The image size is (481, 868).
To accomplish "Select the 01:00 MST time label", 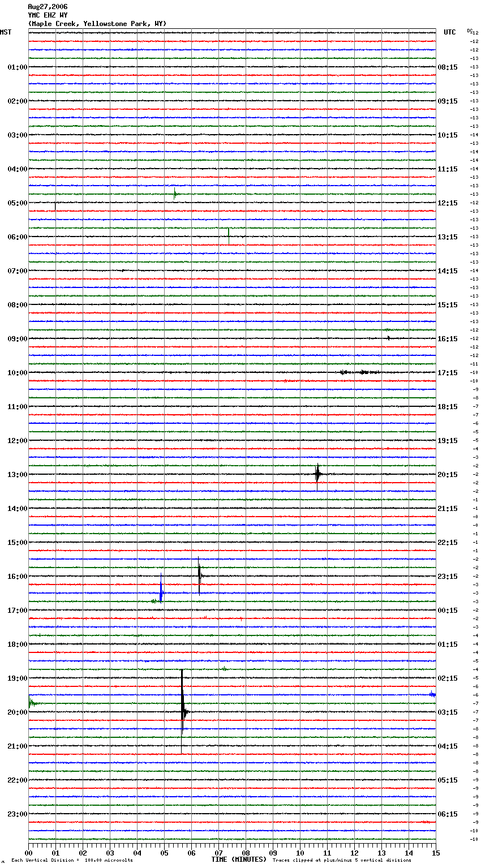I will 17,67.
